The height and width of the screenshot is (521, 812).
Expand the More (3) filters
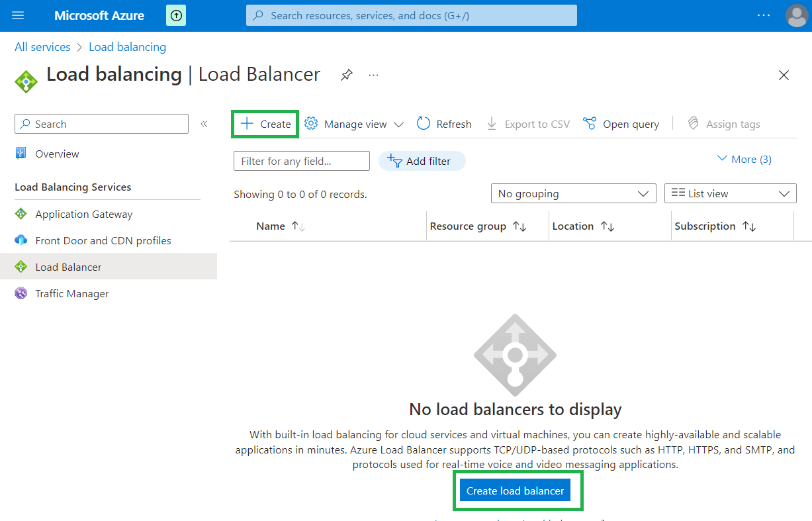[x=744, y=159]
